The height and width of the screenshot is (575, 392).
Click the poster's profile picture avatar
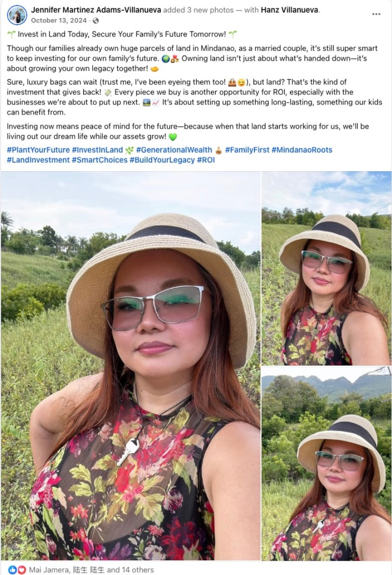coord(17,15)
